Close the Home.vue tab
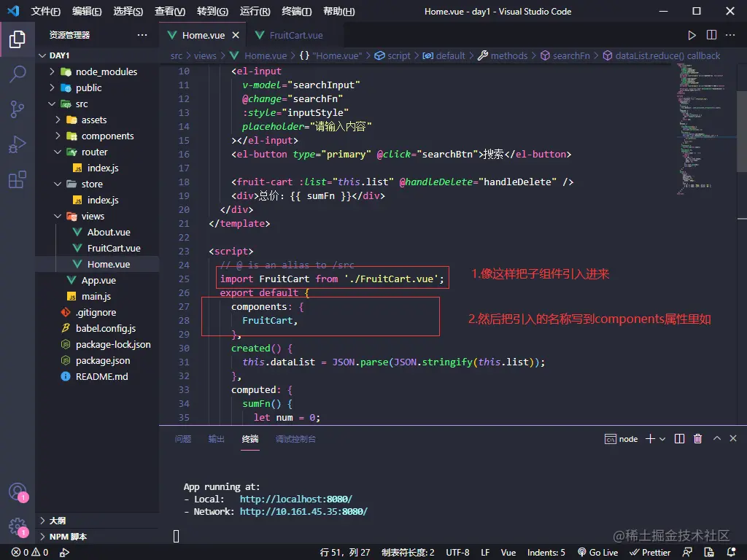This screenshot has width=747, height=560. click(236, 35)
